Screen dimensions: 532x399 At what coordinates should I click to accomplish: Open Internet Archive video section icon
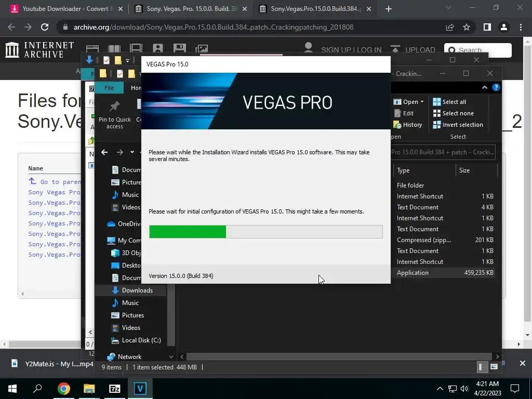[136, 48]
